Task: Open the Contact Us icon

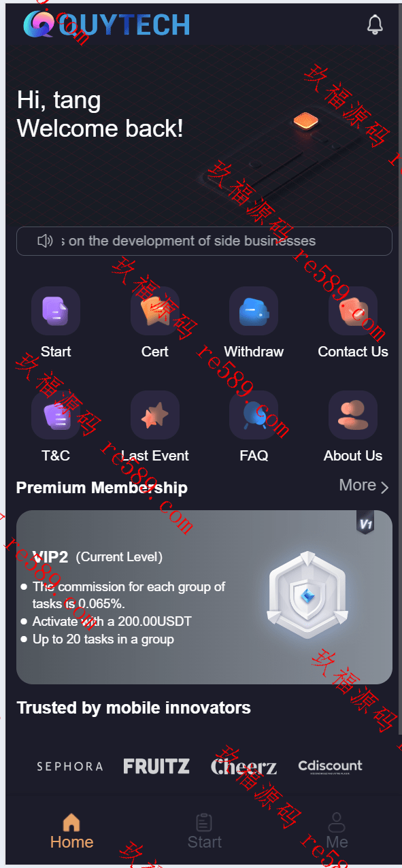Action: [x=353, y=311]
